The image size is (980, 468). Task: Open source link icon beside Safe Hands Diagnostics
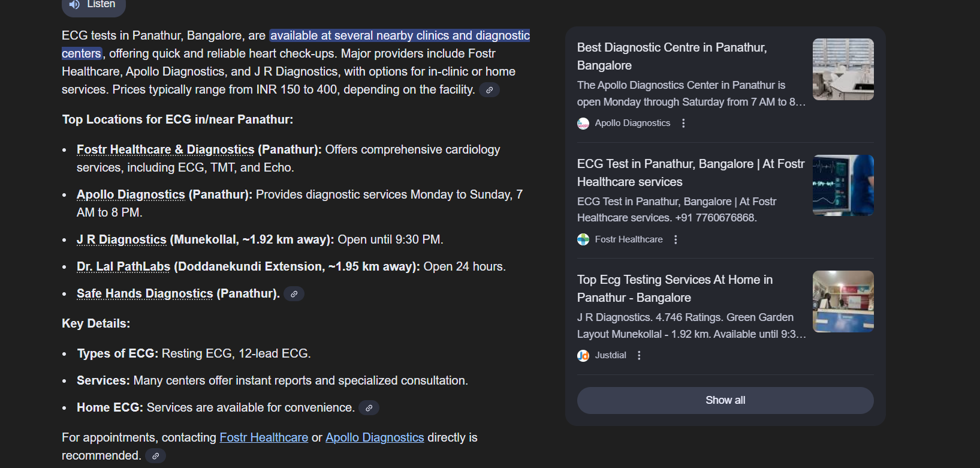[x=294, y=294]
